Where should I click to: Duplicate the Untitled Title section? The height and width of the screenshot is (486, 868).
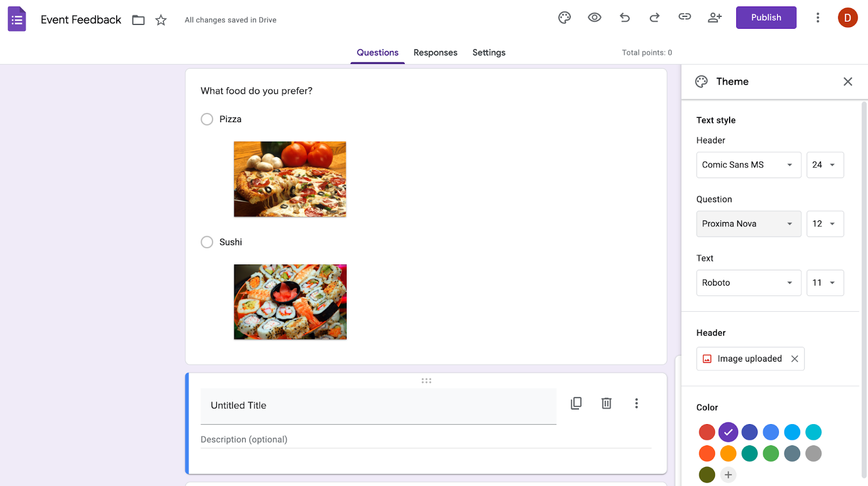click(x=576, y=403)
